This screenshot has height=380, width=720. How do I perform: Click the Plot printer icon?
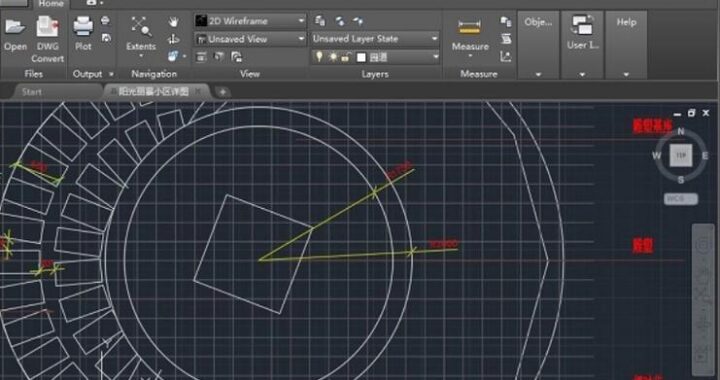tap(83, 26)
